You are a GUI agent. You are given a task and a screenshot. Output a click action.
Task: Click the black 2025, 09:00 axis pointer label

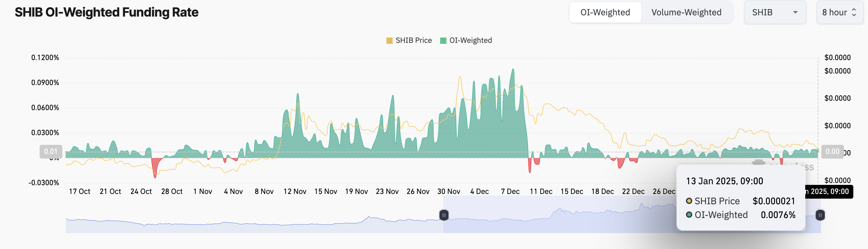click(829, 192)
